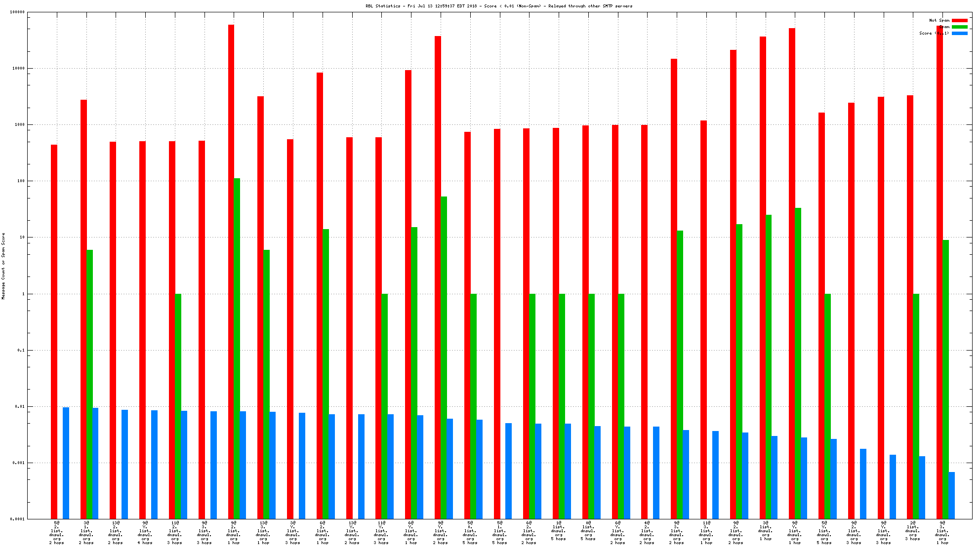Click x-axis label '9@Y.list.dnswl.org 4 hops'

click(145, 532)
